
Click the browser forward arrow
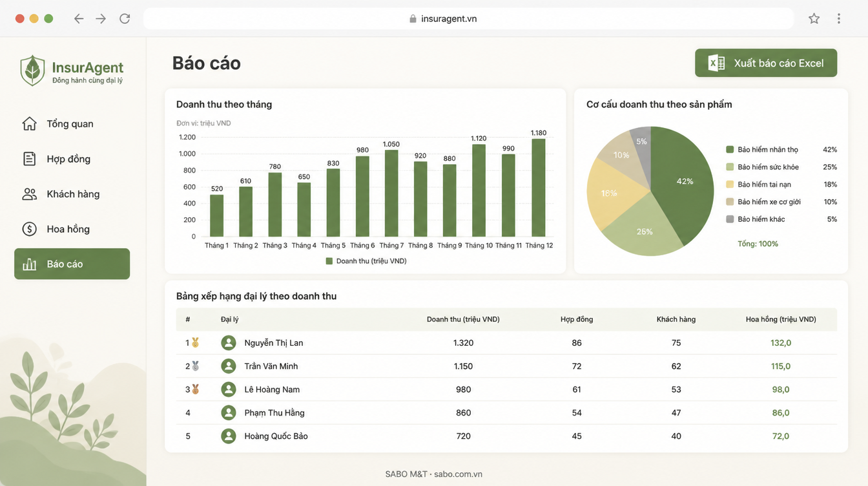[x=101, y=19]
